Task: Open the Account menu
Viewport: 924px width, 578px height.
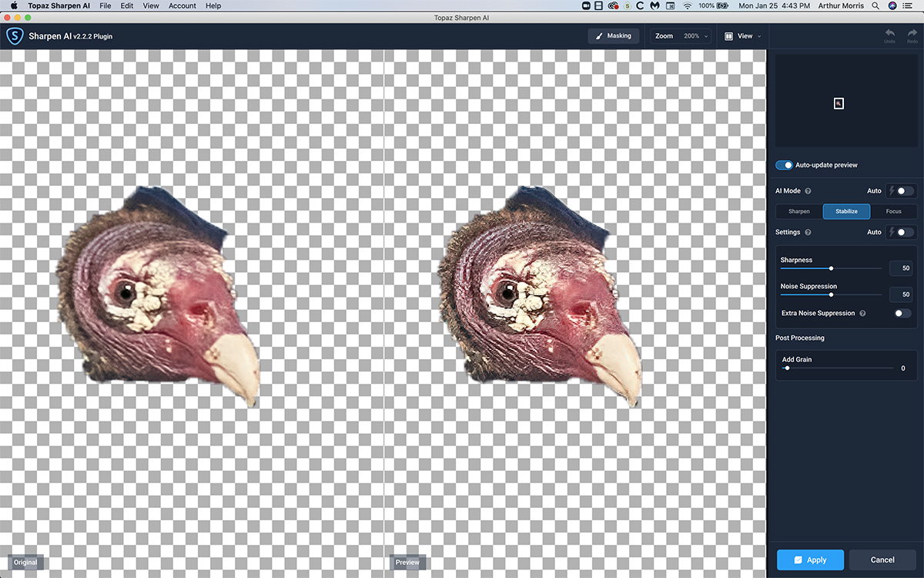Action: click(182, 5)
